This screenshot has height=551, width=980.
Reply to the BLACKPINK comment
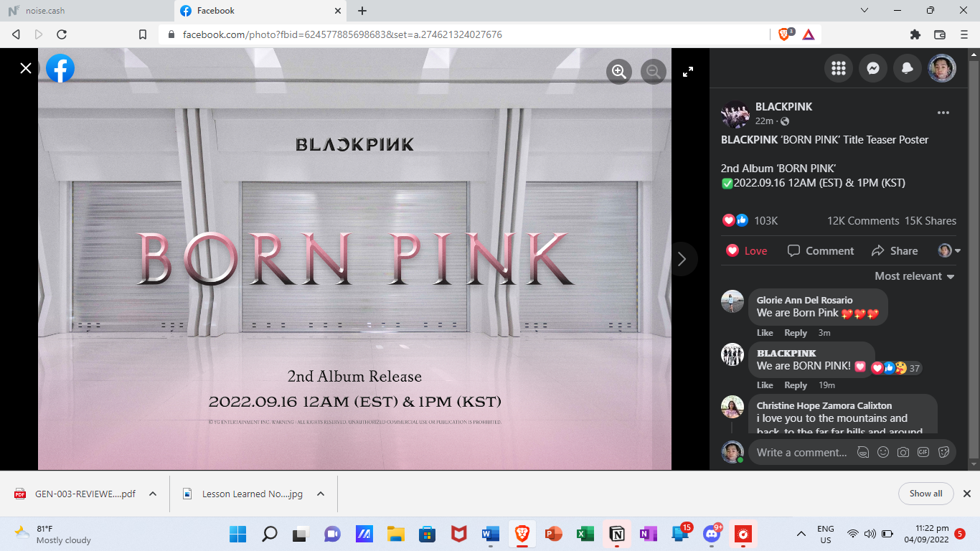tap(796, 385)
